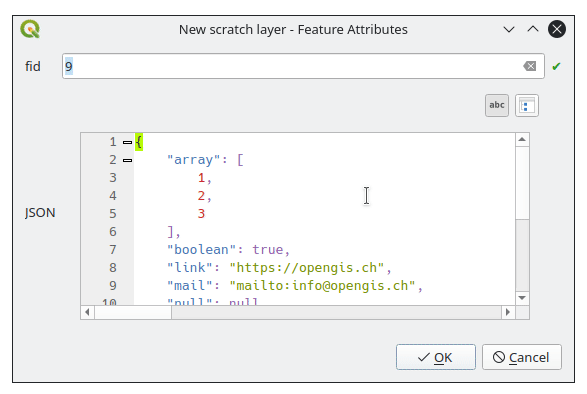Clear the fid field value
The image size is (587, 394).
tap(529, 66)
